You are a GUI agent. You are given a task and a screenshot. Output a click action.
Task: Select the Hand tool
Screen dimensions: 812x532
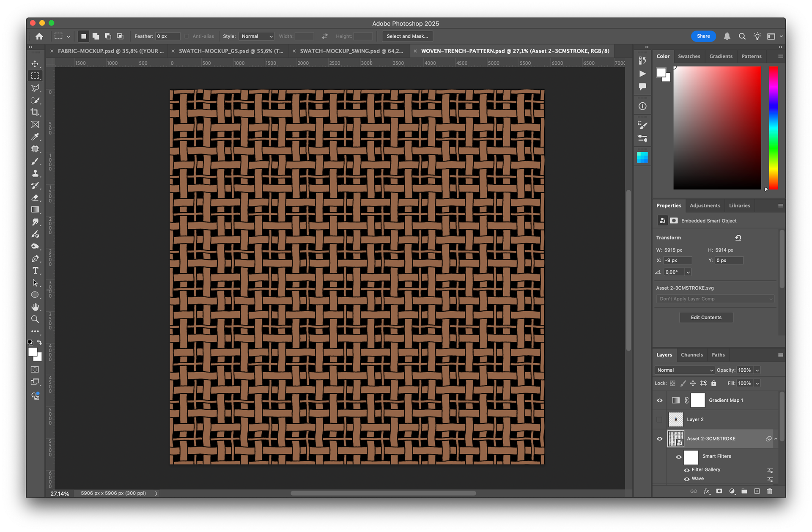click(35, 307)
